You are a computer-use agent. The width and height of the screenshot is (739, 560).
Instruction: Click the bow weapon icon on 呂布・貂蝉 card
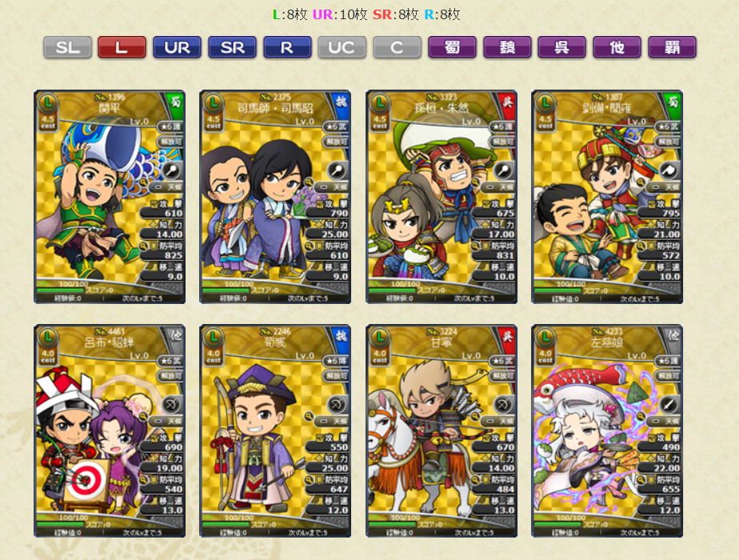coord(170,405)
